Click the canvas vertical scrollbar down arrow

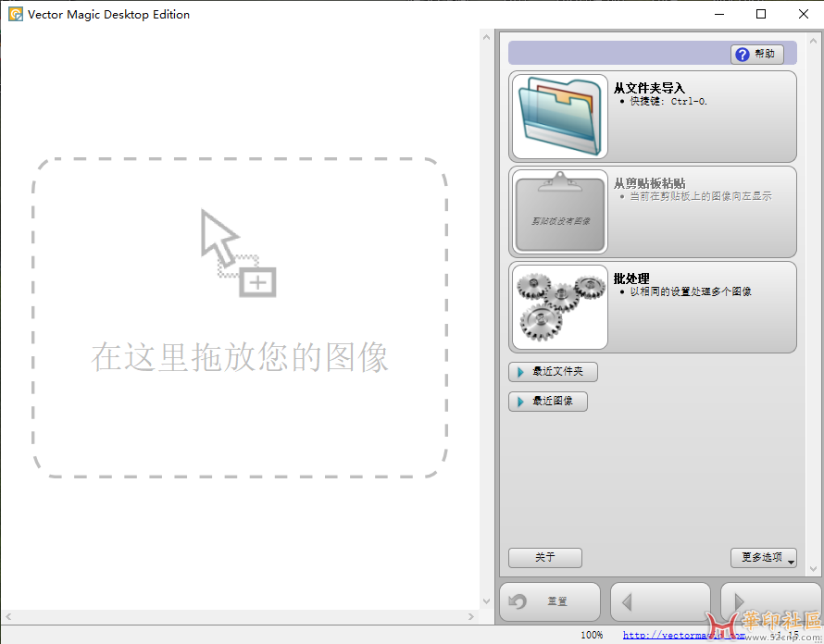[x=486, y=601]
